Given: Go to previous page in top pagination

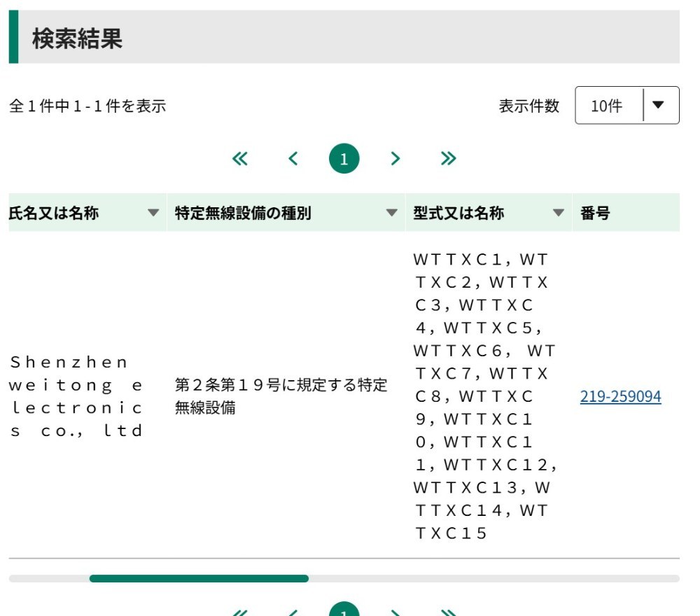Looking at the screenshot, I should (x=293, y=158).
